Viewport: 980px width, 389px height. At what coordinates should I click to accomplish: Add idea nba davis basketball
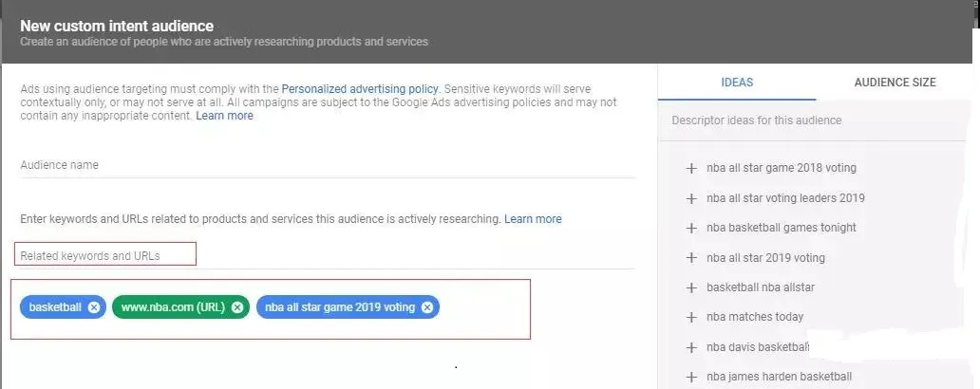(x=691, y=347)
